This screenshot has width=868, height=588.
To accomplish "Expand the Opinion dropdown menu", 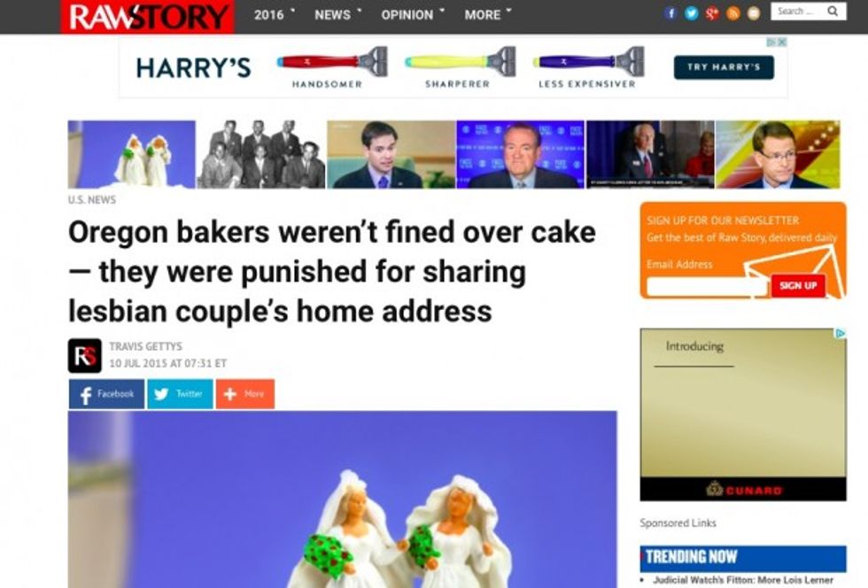I will [413, 15].
